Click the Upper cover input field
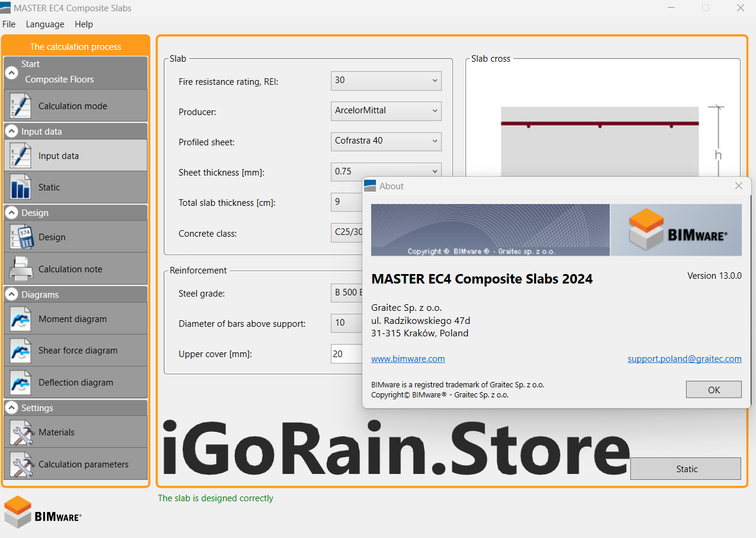The width and height of the screenshot is (756, 538). (x=347, y=354)
